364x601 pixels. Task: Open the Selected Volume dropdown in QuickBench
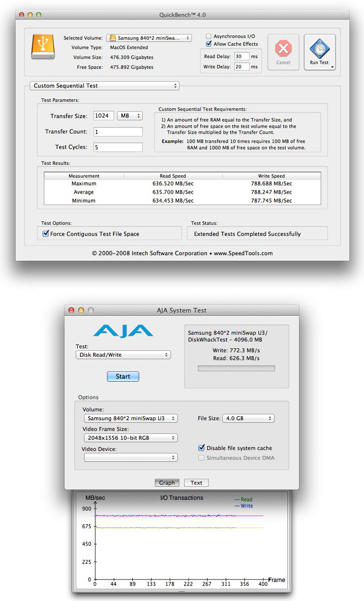click(x=149, y=38)
